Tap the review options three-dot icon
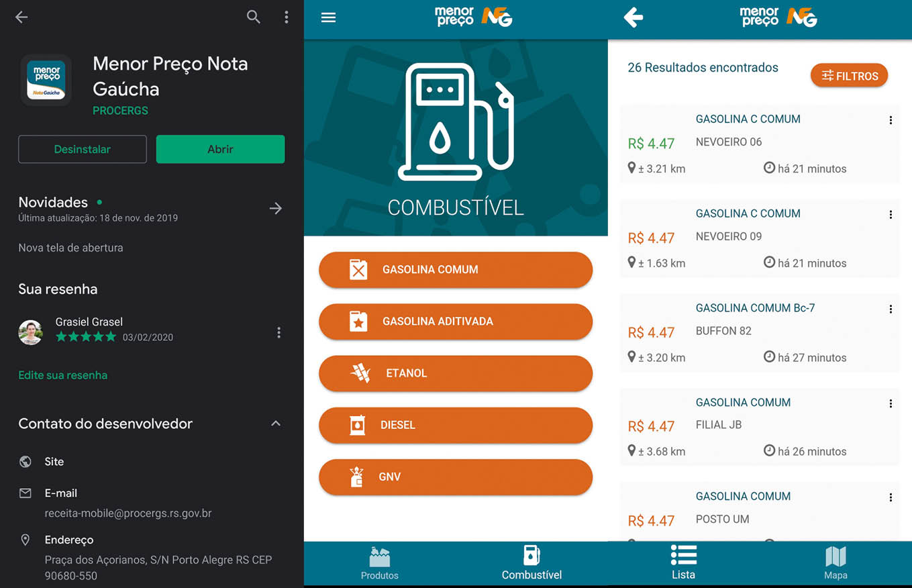912x588 pixels. point(278,333)
